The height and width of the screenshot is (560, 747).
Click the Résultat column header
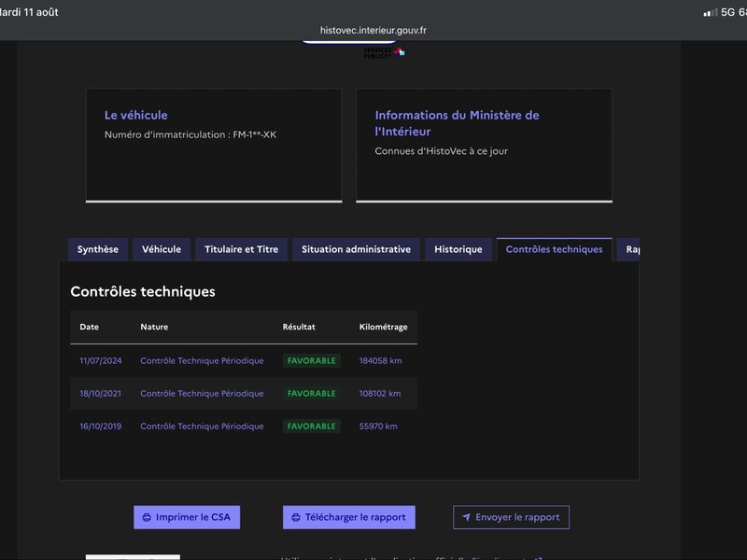pyautogui.click(x=299, y=328)
